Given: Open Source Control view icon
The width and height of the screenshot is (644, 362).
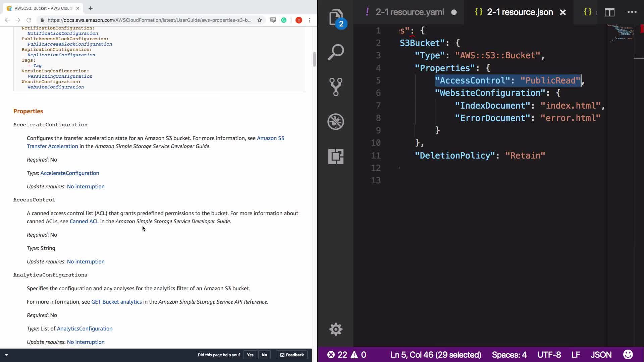Looking at the screenshot, I should (x=336, y=87).
